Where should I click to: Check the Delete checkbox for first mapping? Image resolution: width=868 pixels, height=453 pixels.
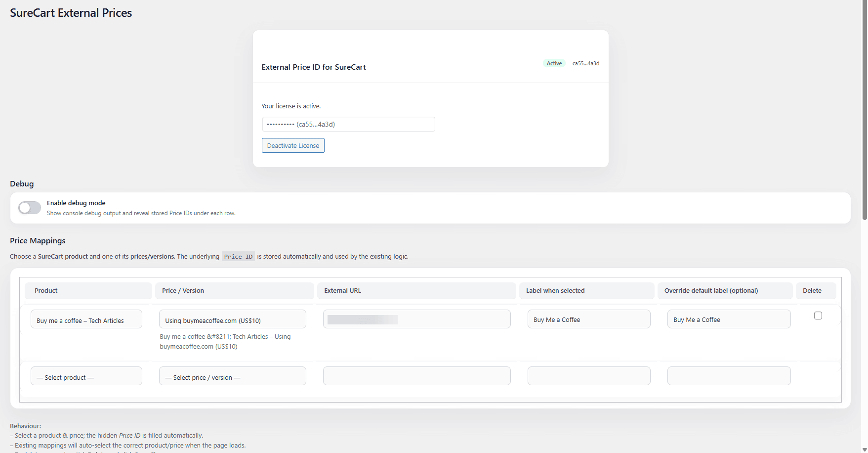(x=818, y=316)
